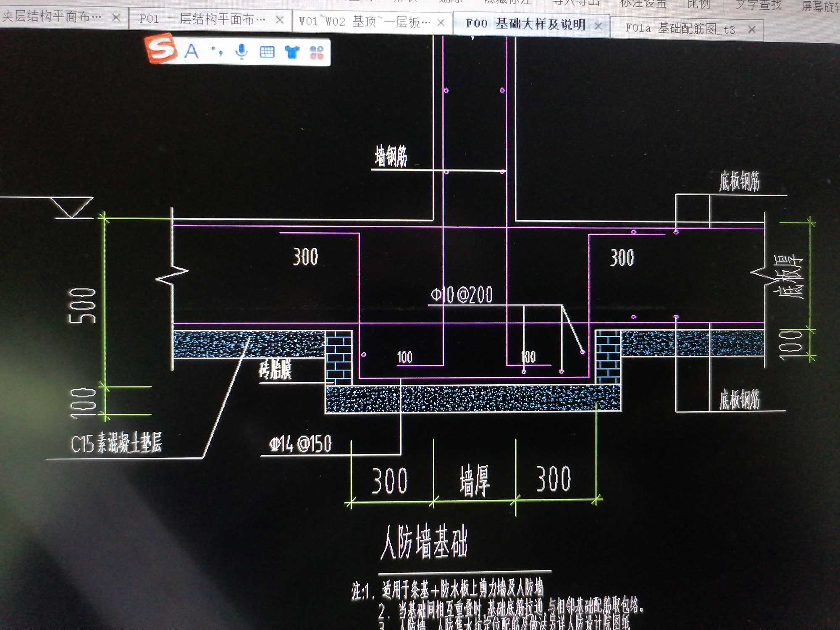Screen dimensions: 840x630
Task: Click the 300 dimension left of 墙厚
Action: [390, 480]
